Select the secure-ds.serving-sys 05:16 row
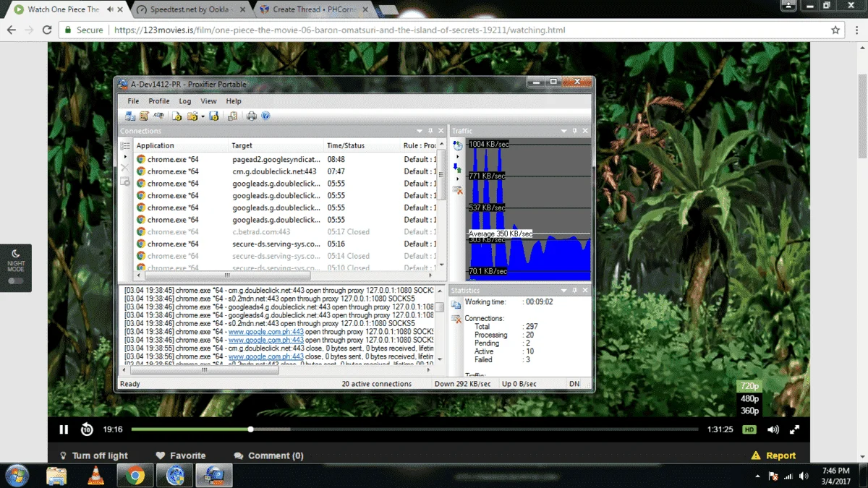868x488 pixels. click(x=286, y=244)
